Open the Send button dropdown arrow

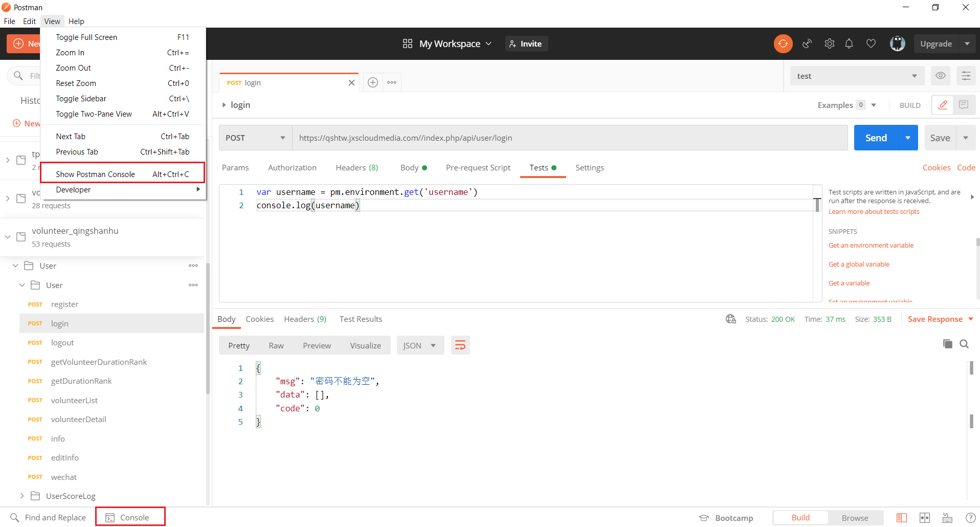coord(908,138)
